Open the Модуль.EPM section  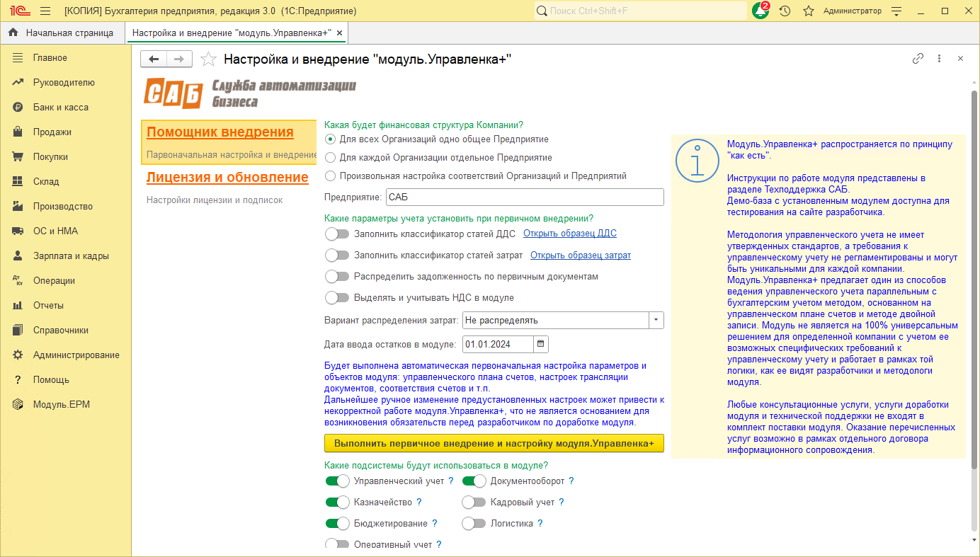65,405
